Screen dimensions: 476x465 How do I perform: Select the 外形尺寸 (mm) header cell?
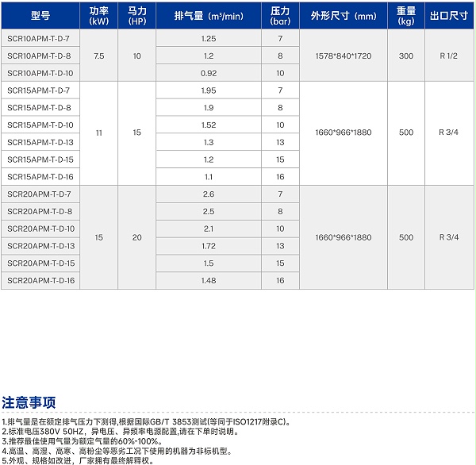[343, 16]
